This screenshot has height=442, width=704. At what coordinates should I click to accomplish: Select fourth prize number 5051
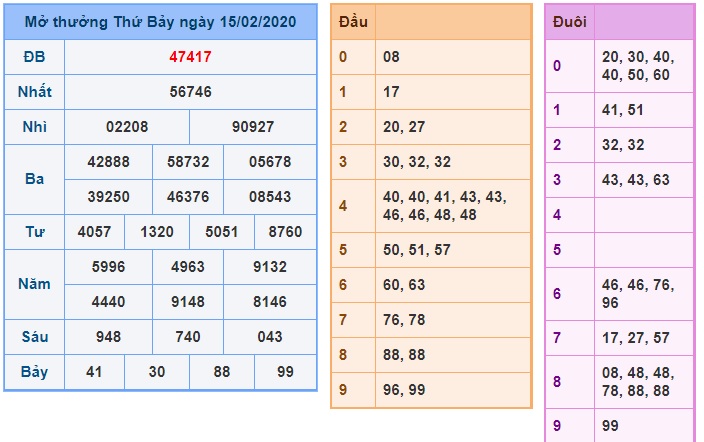point(222,232)
